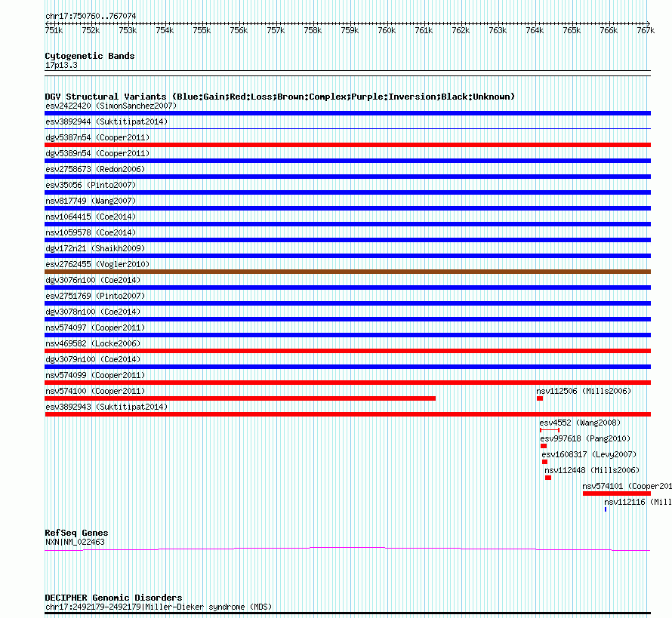Open the nsv112506 Mills2006 variant label

584,391
